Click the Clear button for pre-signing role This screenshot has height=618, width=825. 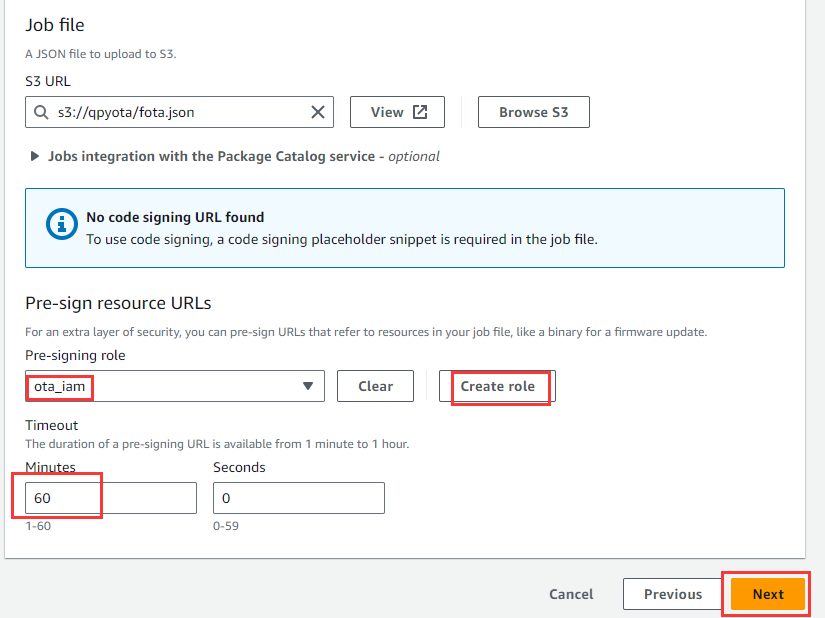pyautogui.click(x=375, y=386)
